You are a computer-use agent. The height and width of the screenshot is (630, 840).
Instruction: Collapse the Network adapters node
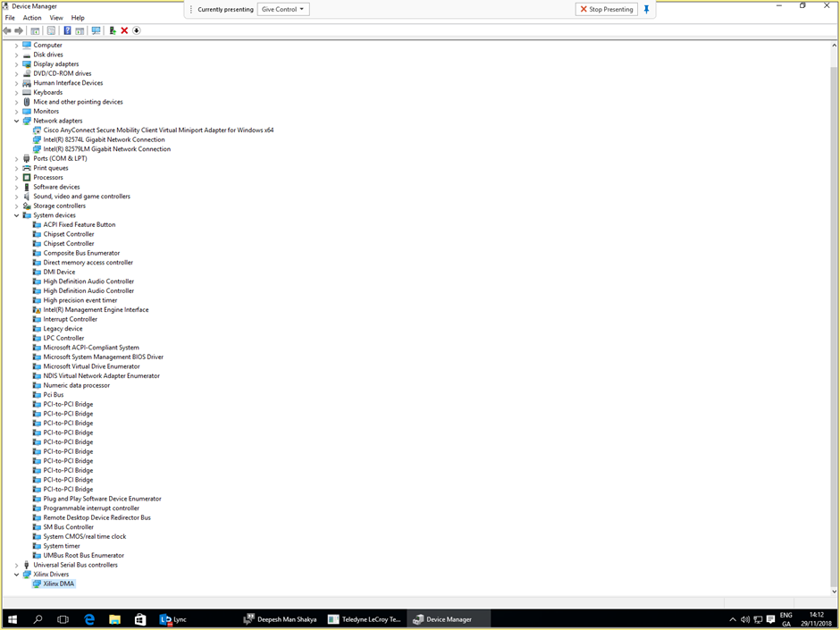coord(17,121)
